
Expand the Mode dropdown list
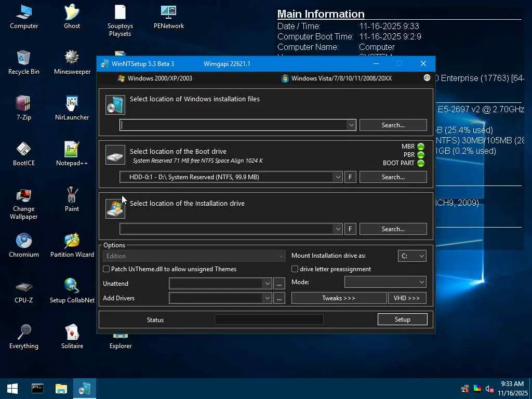385,282
